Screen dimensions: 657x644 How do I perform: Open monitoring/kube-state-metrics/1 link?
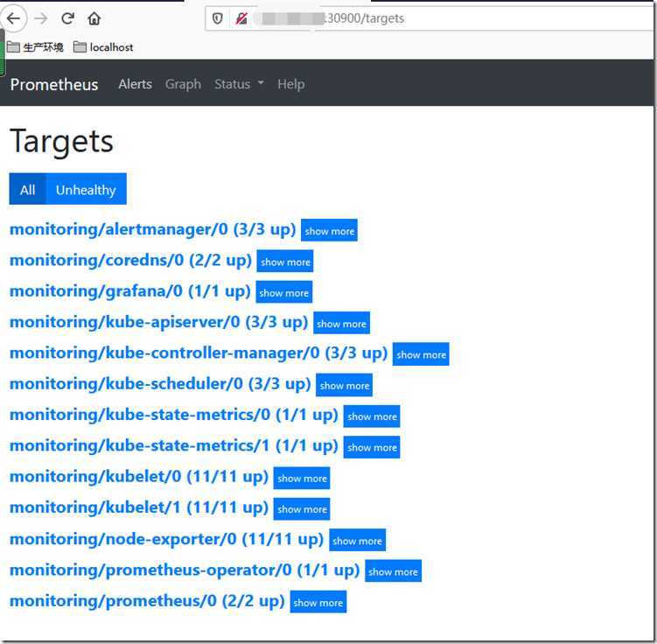173,446
